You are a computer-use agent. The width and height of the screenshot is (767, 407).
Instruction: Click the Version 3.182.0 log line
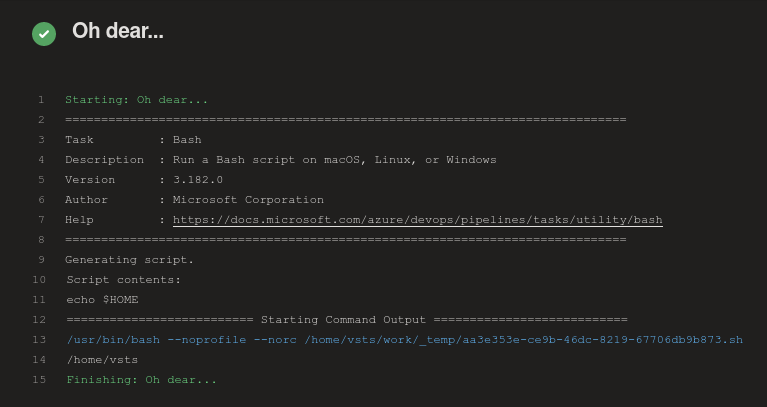(x=144, y=180)
